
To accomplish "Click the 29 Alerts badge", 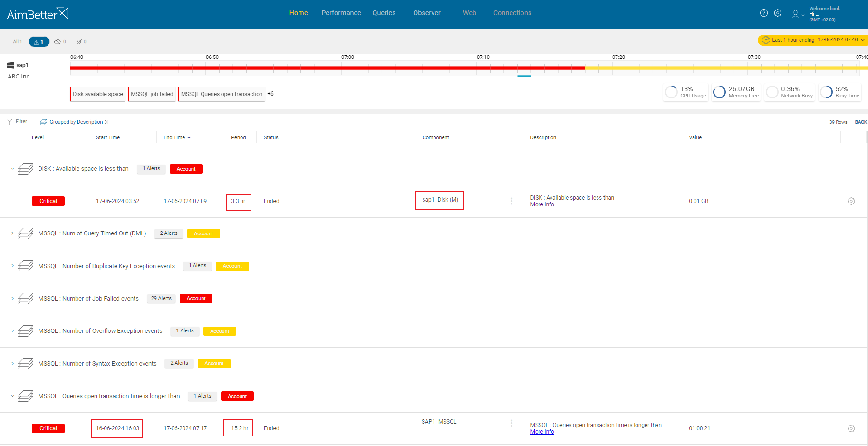I will click(161, 299).
